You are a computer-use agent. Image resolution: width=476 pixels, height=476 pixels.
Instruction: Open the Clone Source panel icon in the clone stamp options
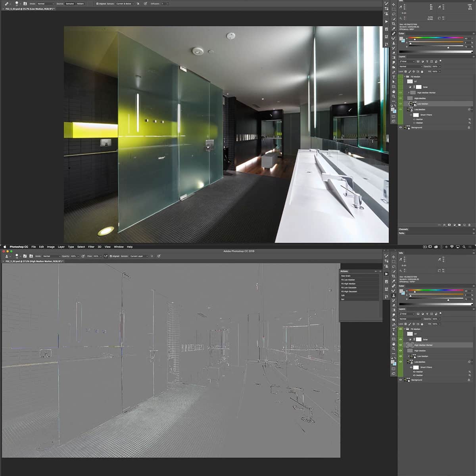[x=31, y=256]
